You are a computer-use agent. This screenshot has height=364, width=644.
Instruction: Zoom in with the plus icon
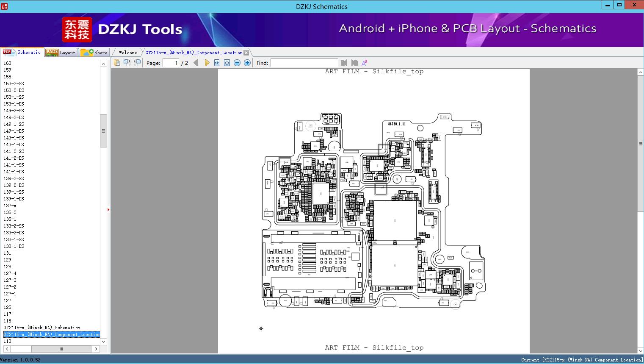tap(247, 63)
